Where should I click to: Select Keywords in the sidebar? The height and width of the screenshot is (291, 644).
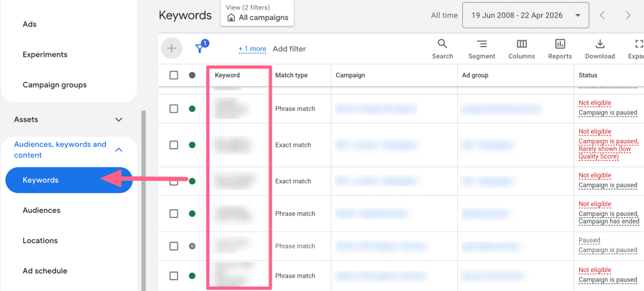(69, 180)
